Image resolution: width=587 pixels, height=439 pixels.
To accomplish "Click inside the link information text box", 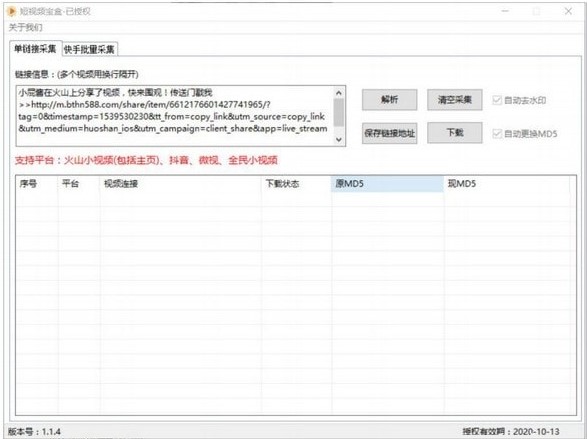I will click(174, 116).
